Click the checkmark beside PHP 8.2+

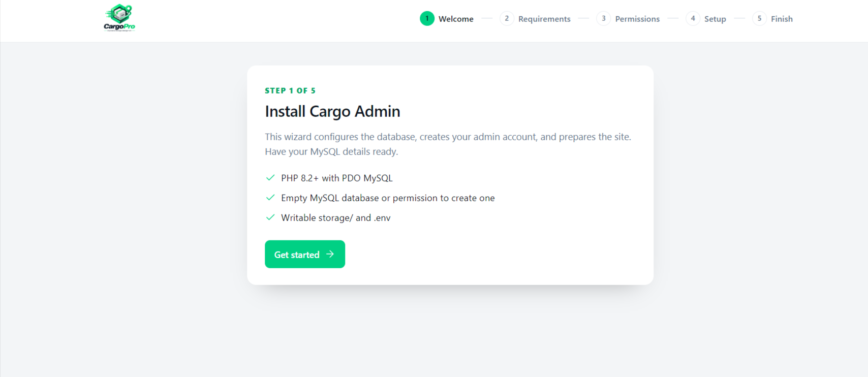click(270, 178)
